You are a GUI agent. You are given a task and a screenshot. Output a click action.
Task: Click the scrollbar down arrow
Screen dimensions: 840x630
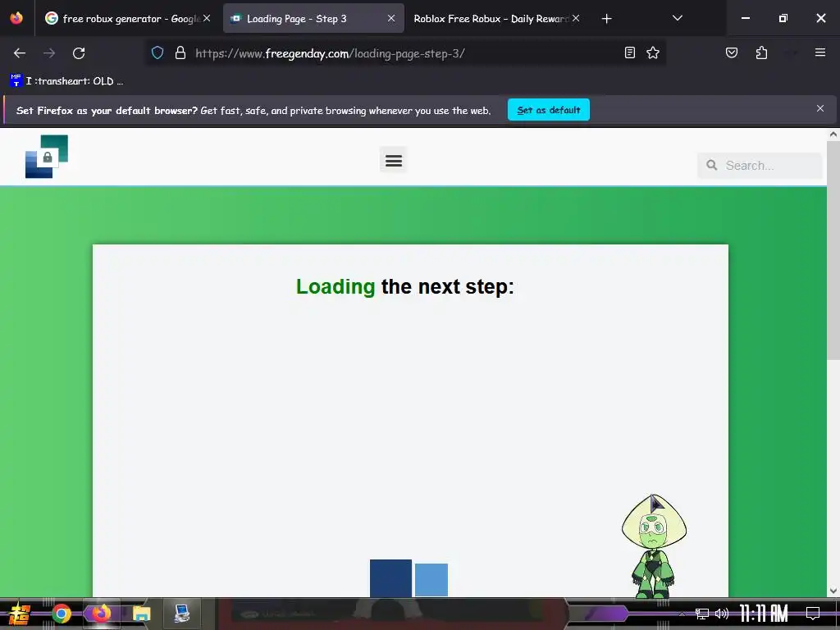coord(833,591)
